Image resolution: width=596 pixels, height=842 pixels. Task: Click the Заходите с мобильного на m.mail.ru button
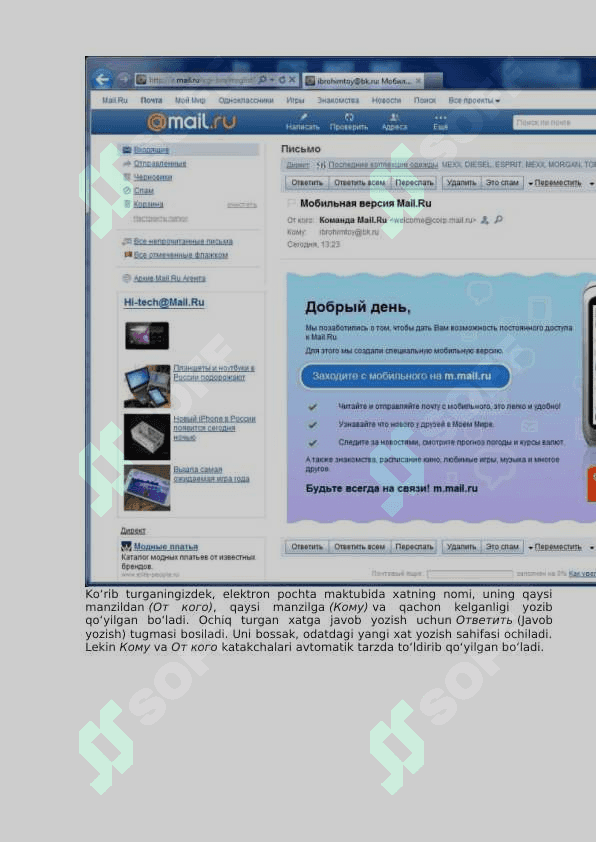[x=404, y=376]
